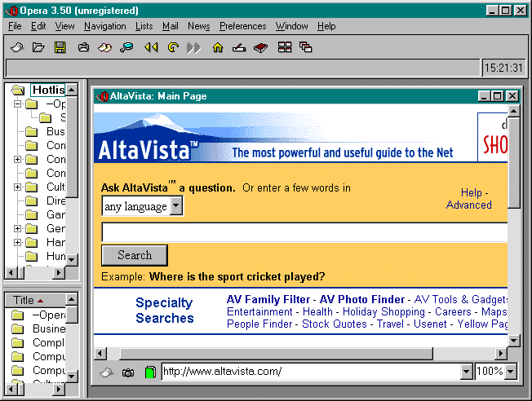
Task: Click the document icon left of the address field
Action: pyautogui.click(x=107, y=372)
